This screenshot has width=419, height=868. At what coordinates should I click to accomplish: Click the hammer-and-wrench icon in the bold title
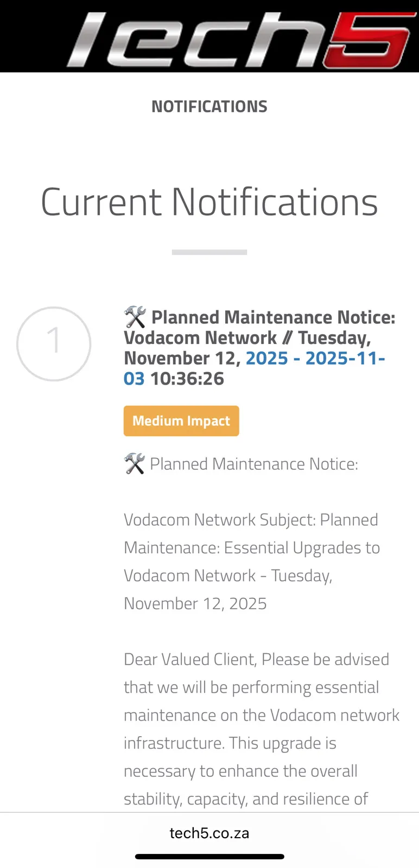point(135,317)
